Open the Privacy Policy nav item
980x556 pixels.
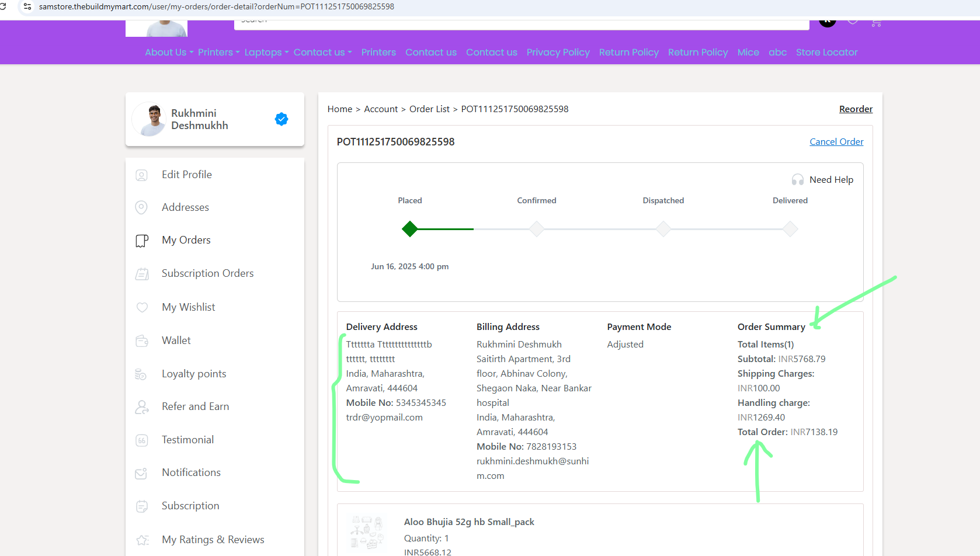tap(558, 53)
